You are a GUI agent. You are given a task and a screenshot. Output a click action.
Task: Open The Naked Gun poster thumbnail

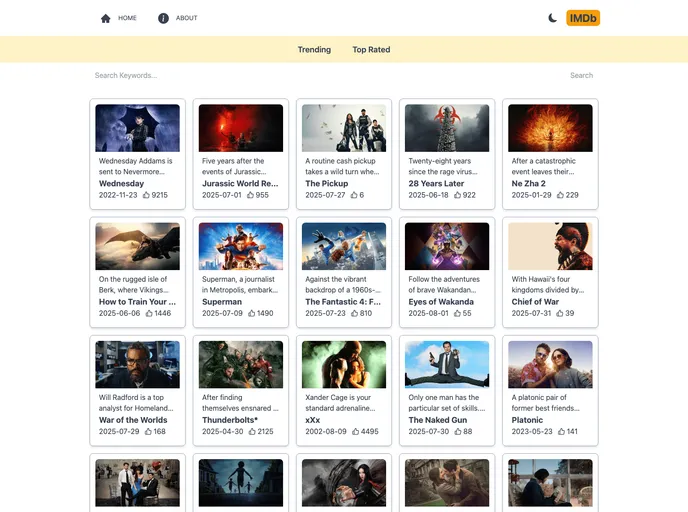click(447, 365)
